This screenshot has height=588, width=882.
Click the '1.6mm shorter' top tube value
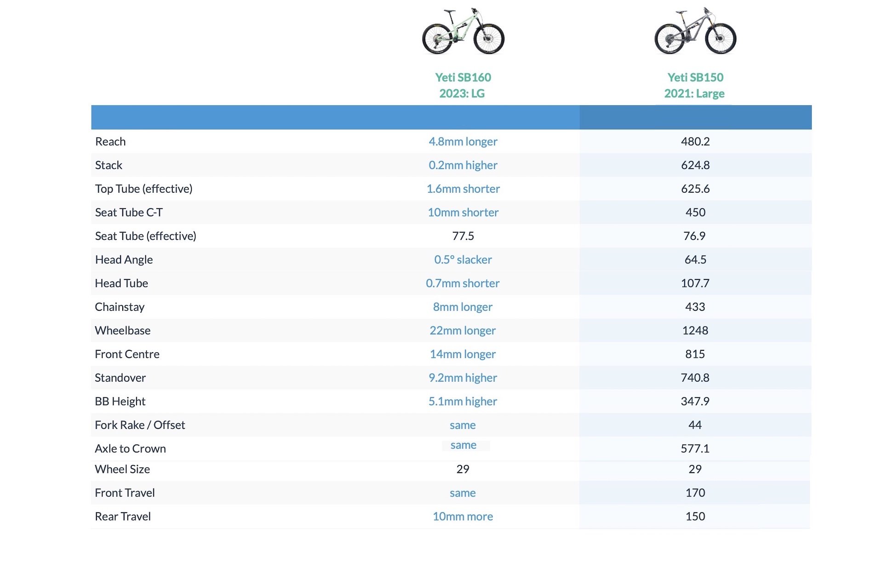pyautogui.click(x=463, y=188)
